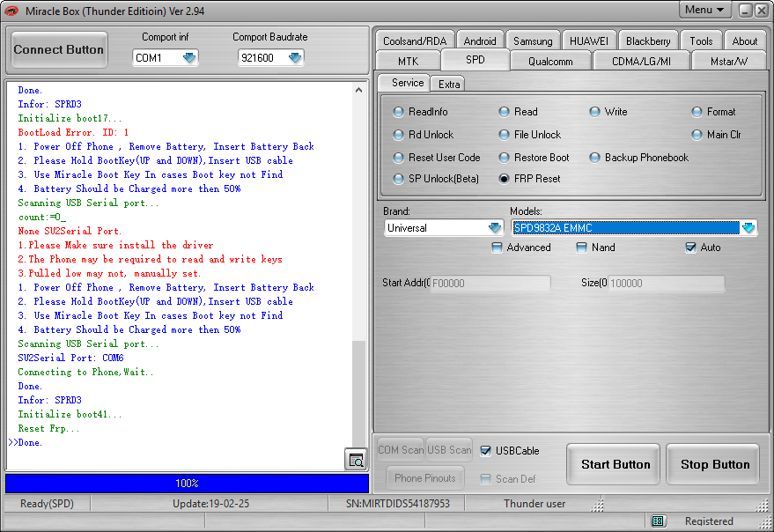Click the 'None SU2Serial Port.' log line
Viewport: 774px width, 532px height.
click(x=70, y=231)
